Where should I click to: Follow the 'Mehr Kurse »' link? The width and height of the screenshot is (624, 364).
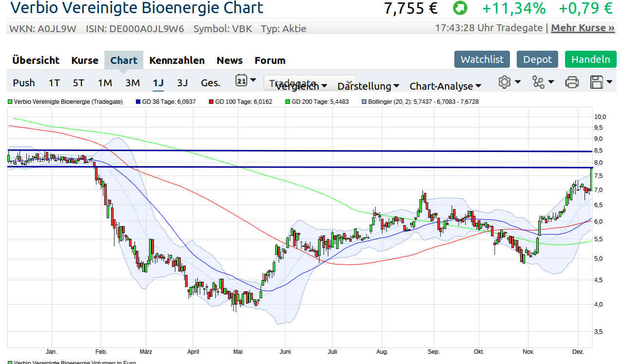(x=583, y=28)
